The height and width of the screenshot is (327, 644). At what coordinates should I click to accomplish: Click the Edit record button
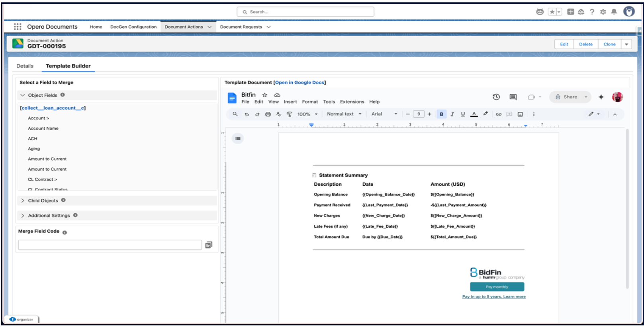[x=564, y=44]
